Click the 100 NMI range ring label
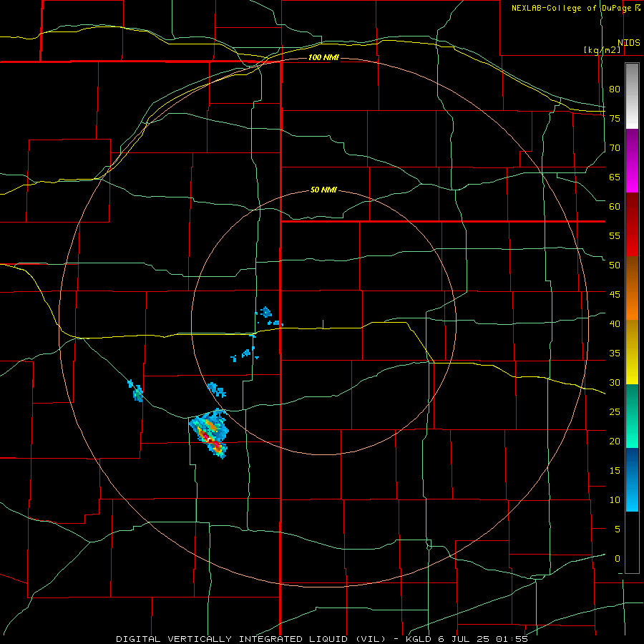Screen dimensions: 644x644 point(323,57)
